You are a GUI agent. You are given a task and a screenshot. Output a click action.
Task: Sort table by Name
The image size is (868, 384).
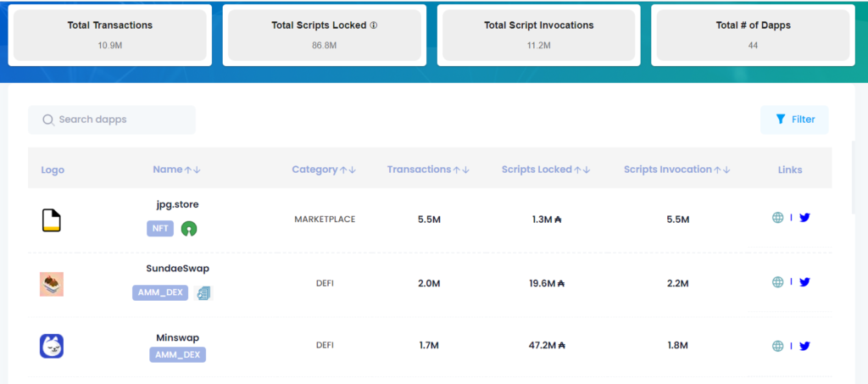(x=176, y=170)
